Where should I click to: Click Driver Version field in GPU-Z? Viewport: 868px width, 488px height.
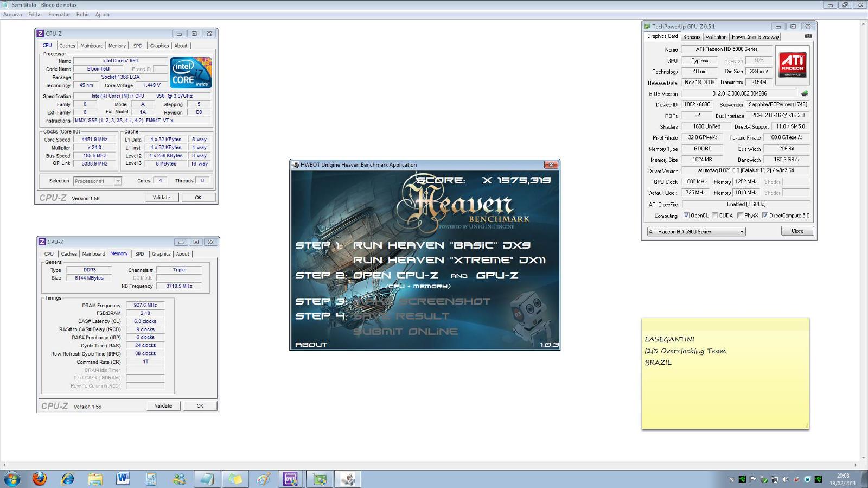745,170
